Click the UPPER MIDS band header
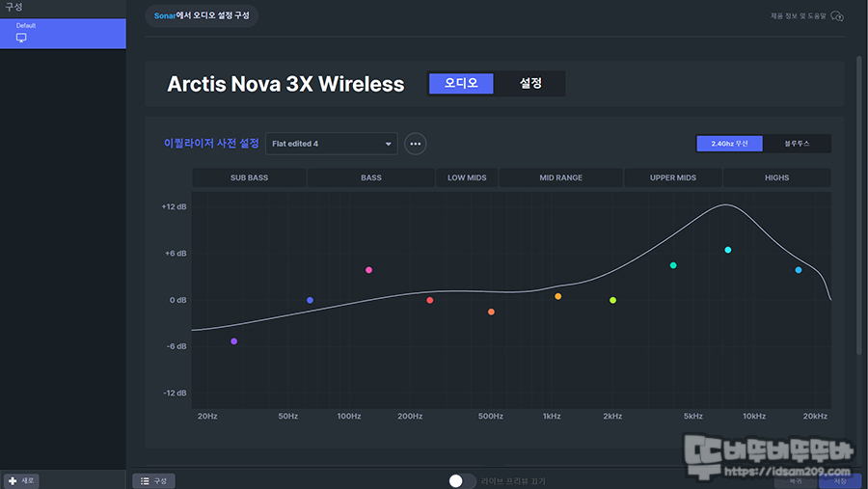Image resolution: width=868 pixels, height=489 pixels. (x=672, y=177)
